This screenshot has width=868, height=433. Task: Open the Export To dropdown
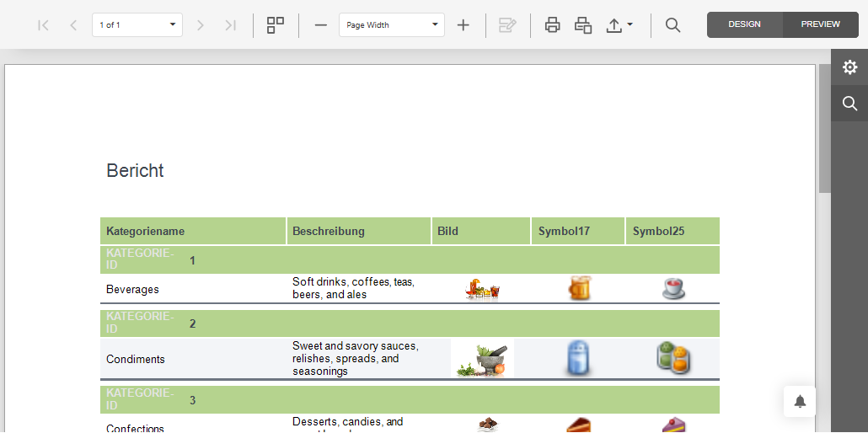click(x=619, y=25)
